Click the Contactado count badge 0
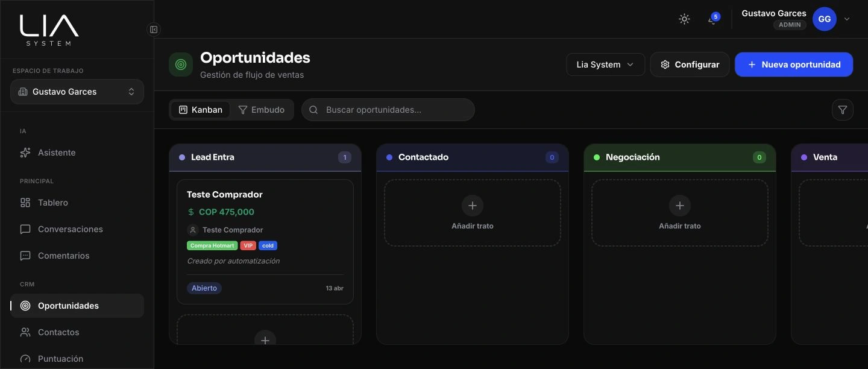868x369 pixels. [552, 157]
